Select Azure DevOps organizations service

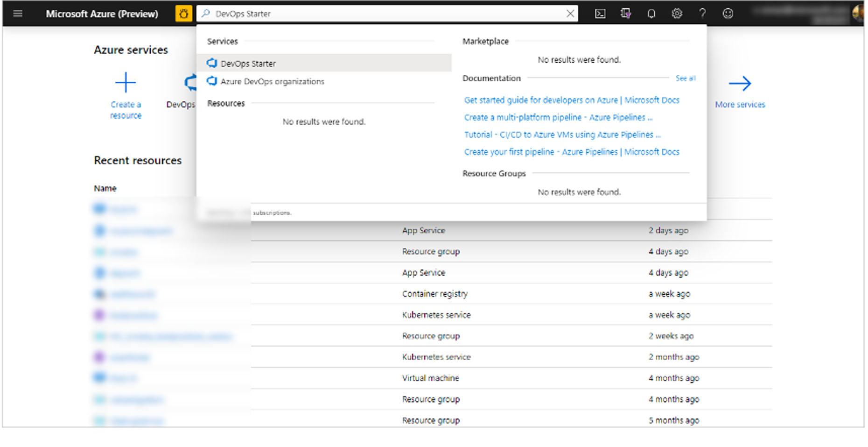tap(273, 81)
